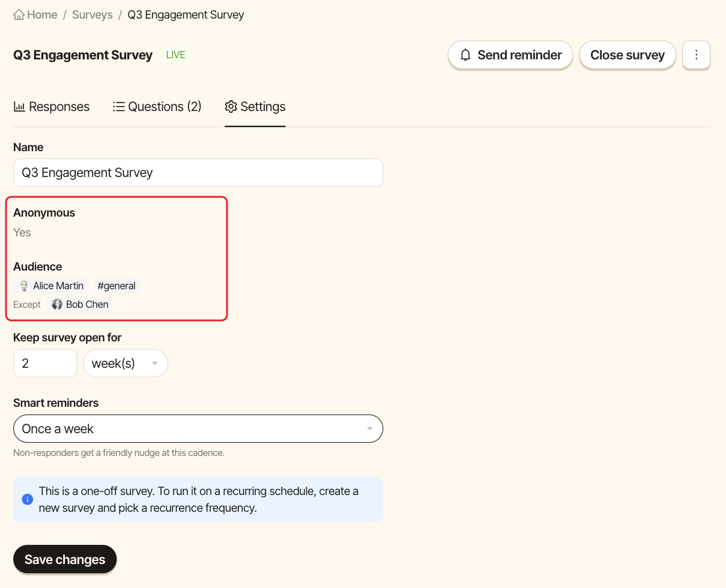
Task: Select the Settings tab
Action: (x=255, y=107)
